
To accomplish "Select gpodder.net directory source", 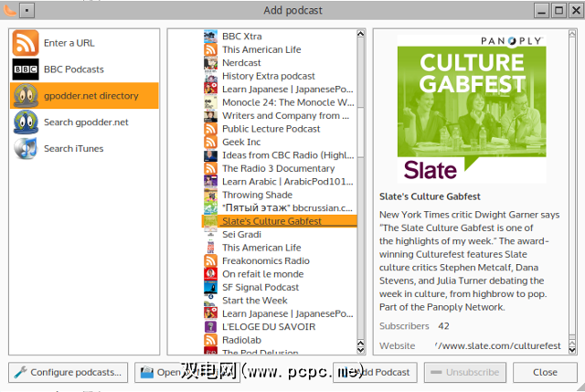I will [x=84, y=96].
